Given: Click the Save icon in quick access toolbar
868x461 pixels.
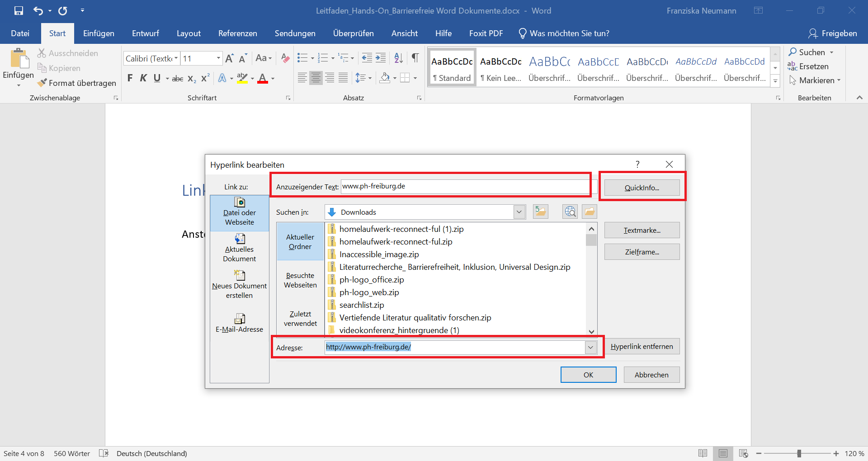Looking at the screenshot, I should click(19, 10).
